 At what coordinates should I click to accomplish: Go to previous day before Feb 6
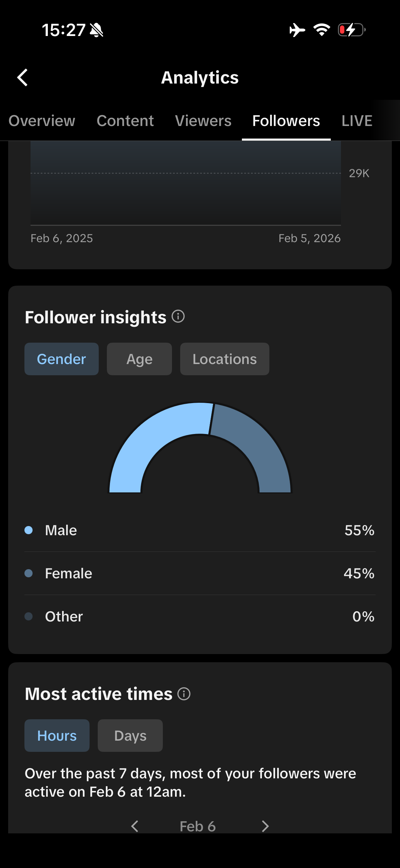pyautogui.click(x=135, y=826)
